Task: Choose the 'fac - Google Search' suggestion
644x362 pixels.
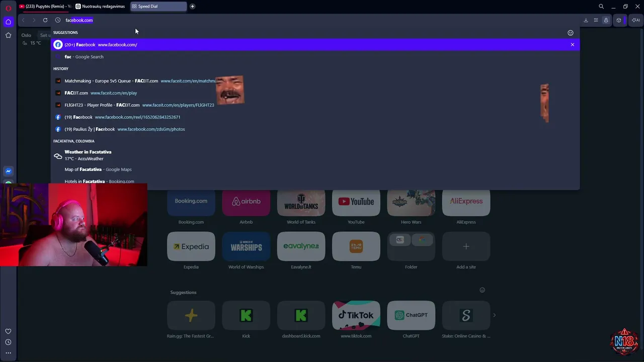Action: click(315, 57)
